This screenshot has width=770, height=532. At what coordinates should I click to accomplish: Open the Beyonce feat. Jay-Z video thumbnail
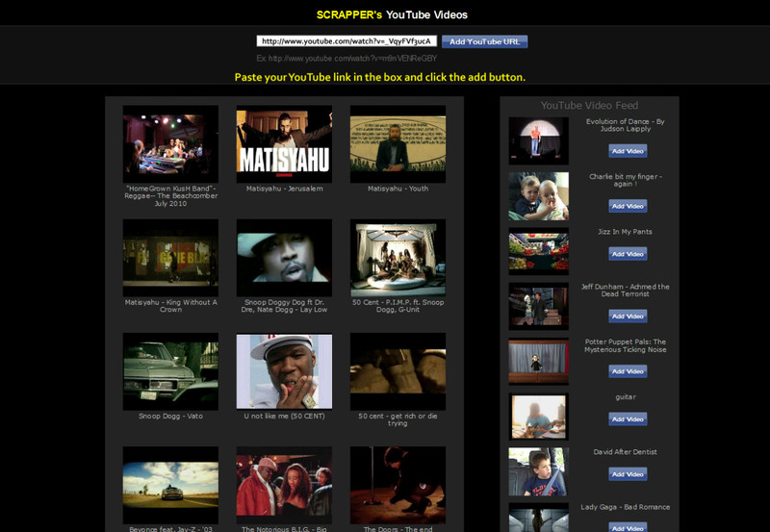pos(170,486)
